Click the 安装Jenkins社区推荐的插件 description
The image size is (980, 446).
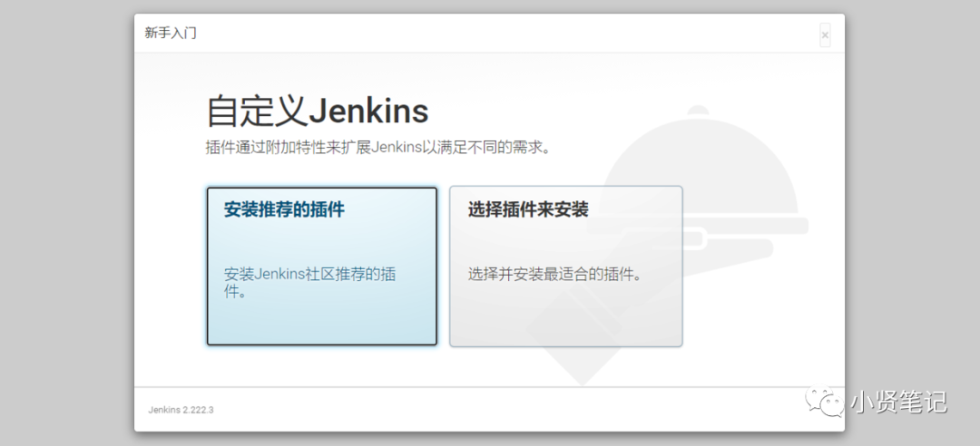pos(310,282)
